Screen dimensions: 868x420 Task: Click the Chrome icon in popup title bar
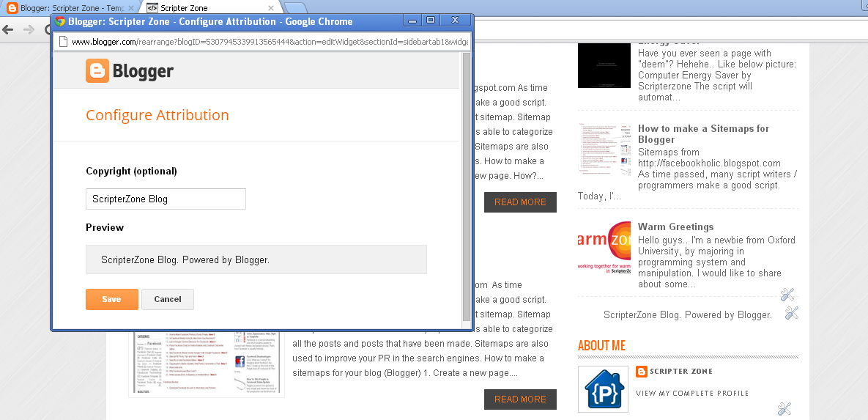click(60, 21)
